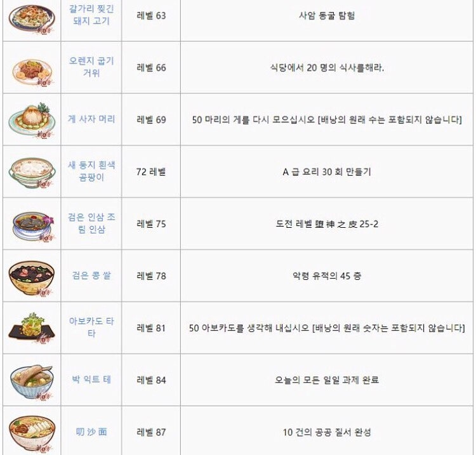Open the 박 익트 테 link

(91, 379)
